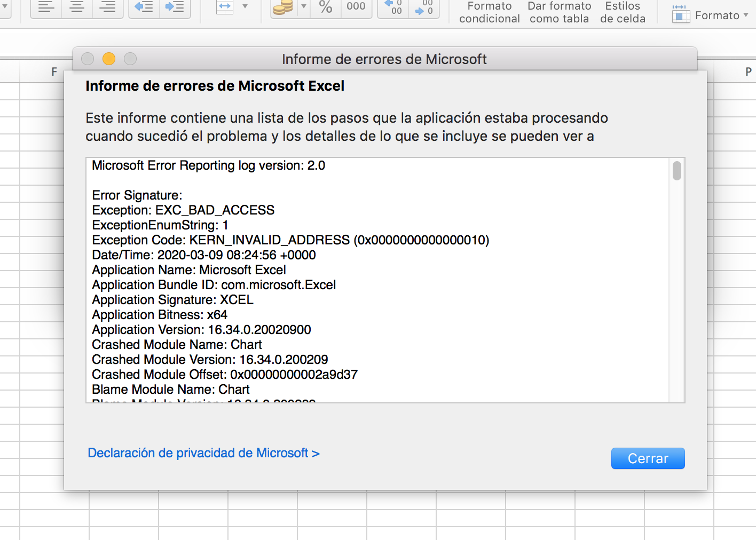
Task: Click 'Blame Module Name: Chart' line
Action: coord(171,390)
